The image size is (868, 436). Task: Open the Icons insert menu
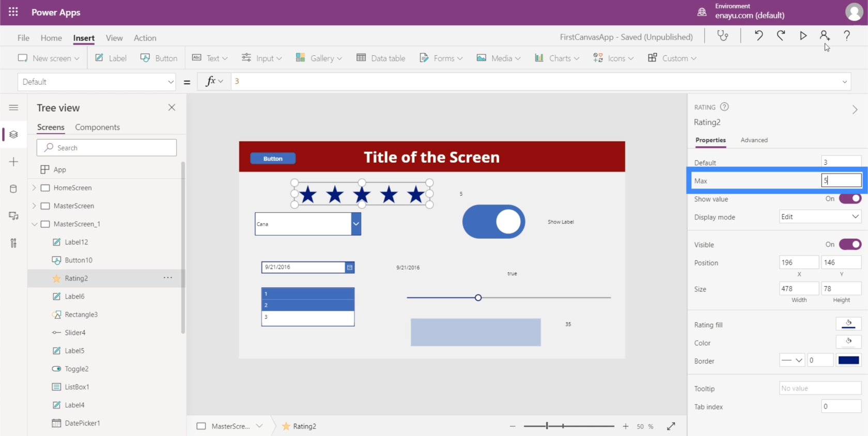point(613,58)
